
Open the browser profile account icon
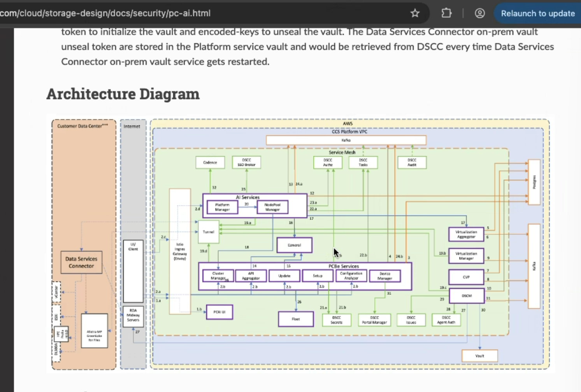(x=479, y=13)
